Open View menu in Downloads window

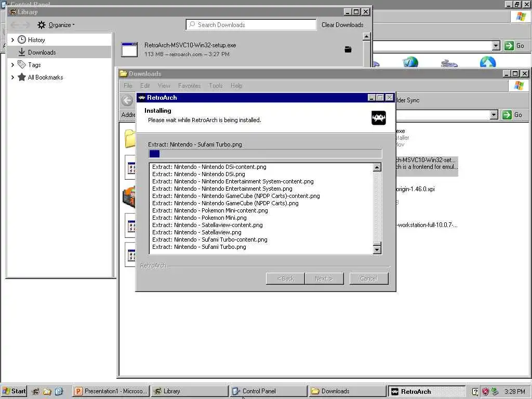pos(164,86)
